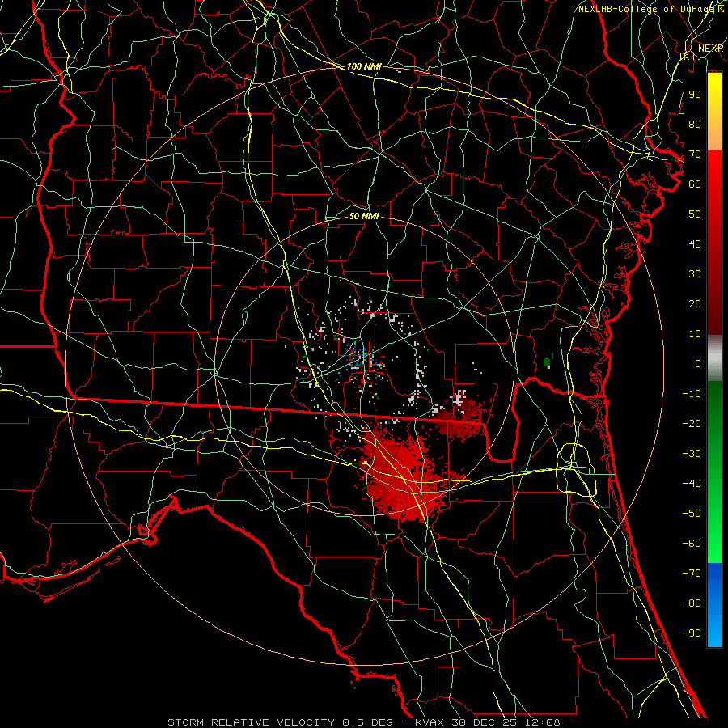Click the 0 velocity scale label
Viewport: 728px width, 728px height.
[698, 364]
